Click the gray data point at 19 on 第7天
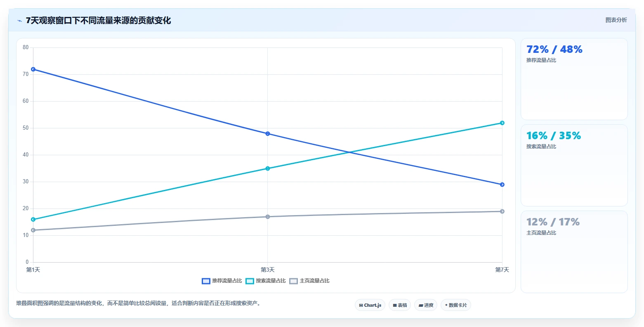Screen dimensions: 644x327 coord(502,211)
